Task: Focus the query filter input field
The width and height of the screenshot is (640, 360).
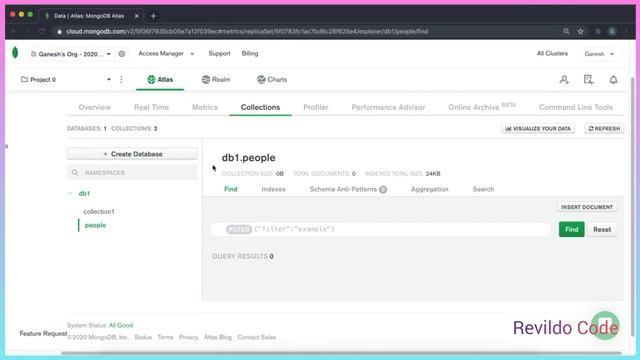Action: [x=380, y=229]
